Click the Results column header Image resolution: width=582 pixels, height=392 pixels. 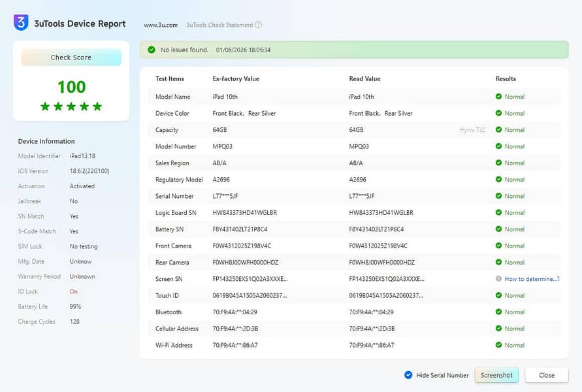[506, 78]
